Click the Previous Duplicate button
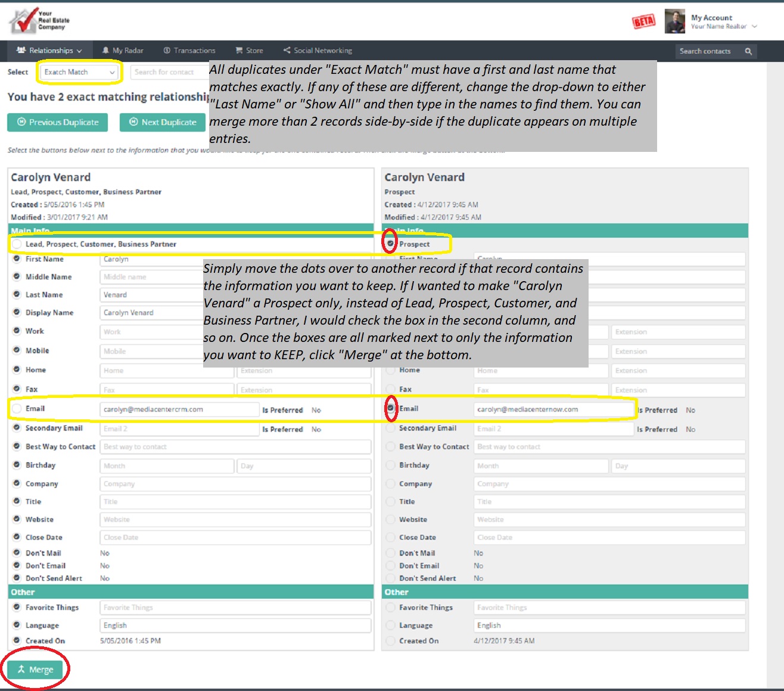This screenshot has height=691, width=784. point(57,122)
